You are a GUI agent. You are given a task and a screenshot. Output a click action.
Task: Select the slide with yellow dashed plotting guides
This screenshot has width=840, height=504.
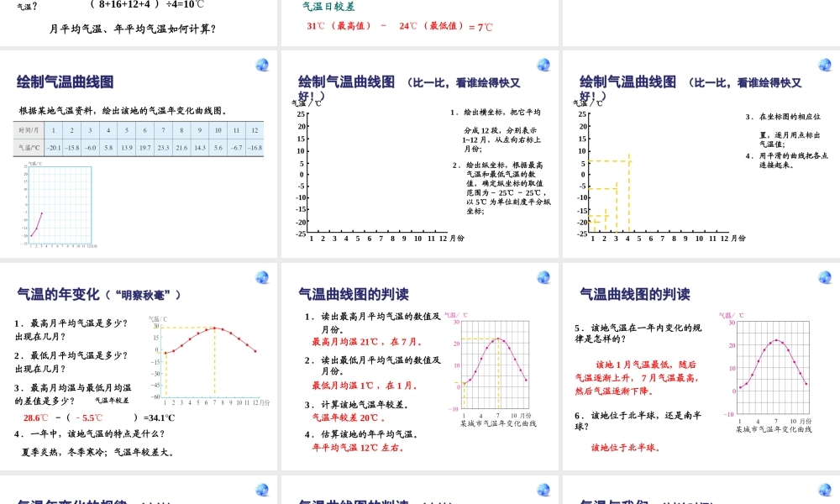click(x=701, y=155)
